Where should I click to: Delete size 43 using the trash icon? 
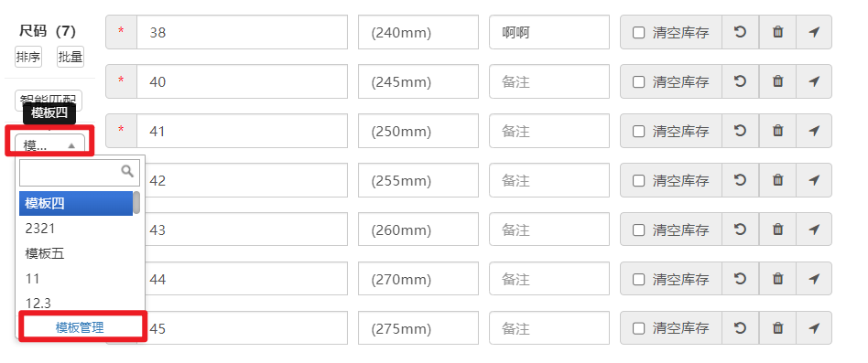pyautogui.click(x=777, y=230)
